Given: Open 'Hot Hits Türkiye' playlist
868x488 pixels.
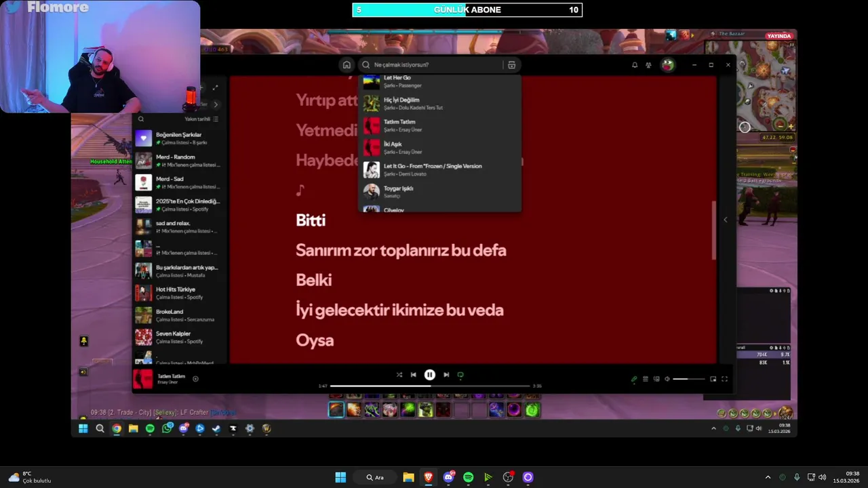Looking at the screenshot, I should (179, 293).
